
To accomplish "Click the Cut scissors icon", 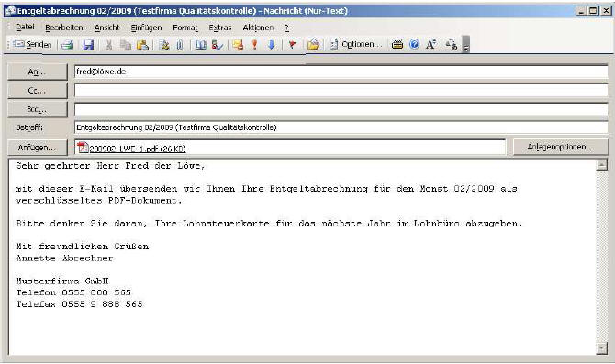I will [x=108, y=45].
